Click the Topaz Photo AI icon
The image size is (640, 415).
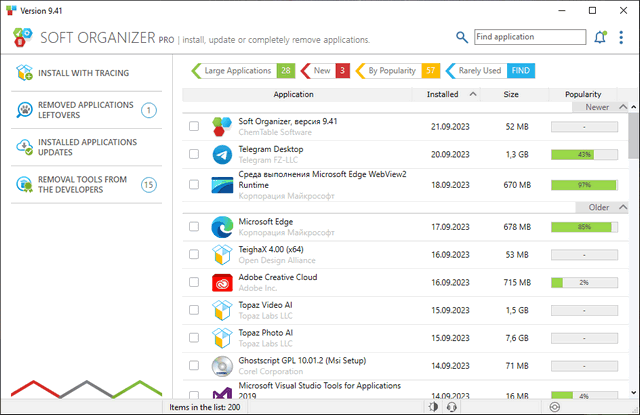[x=222, y=338]
